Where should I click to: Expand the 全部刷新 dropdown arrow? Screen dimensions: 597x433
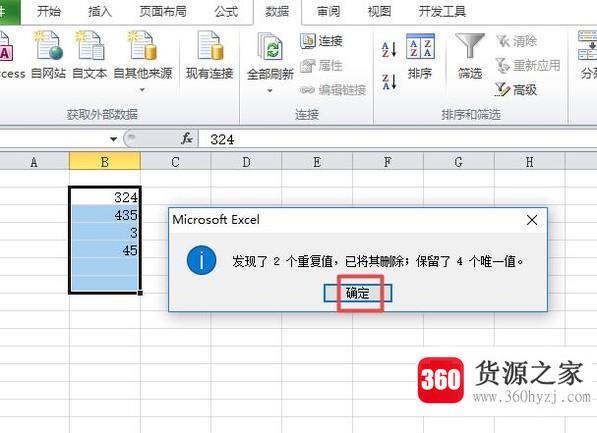point(270,91)
